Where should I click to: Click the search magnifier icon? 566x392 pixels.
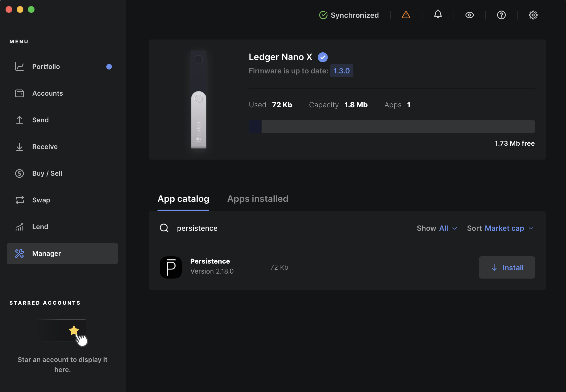[x=164, y=228]
